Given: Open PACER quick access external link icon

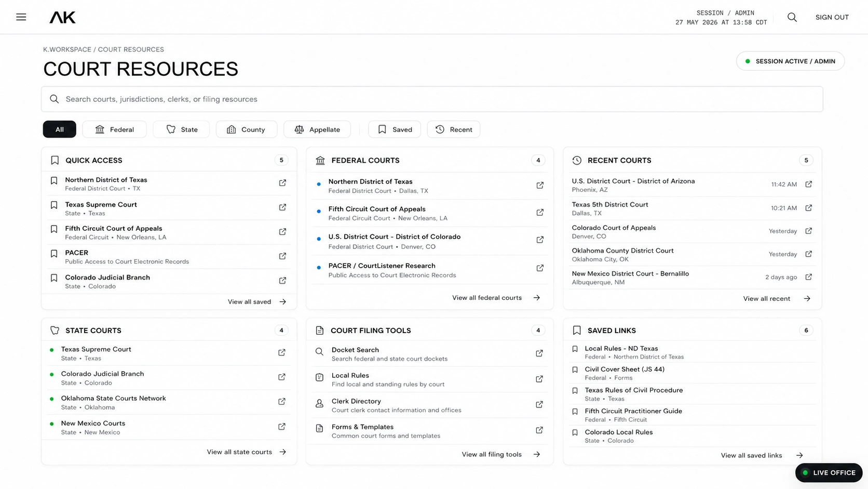Looking at the screenshot, I should [282, 256].
